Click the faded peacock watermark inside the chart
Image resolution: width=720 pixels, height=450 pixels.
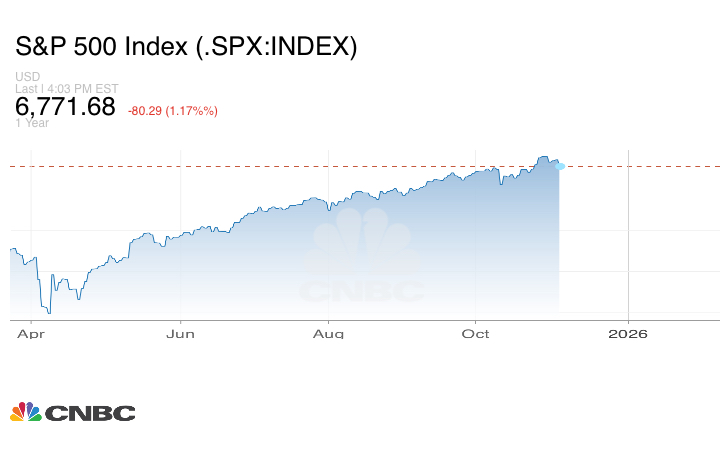click(364, 240)
